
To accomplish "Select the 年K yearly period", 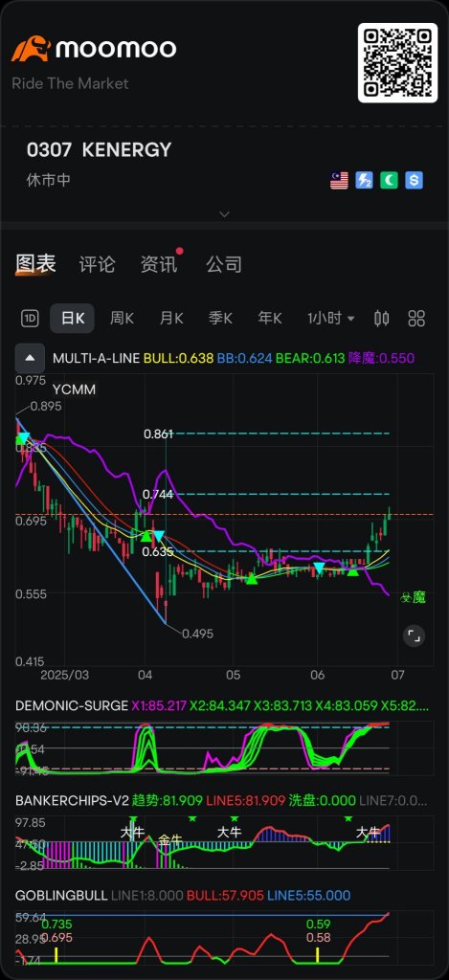I will (270, 318).
